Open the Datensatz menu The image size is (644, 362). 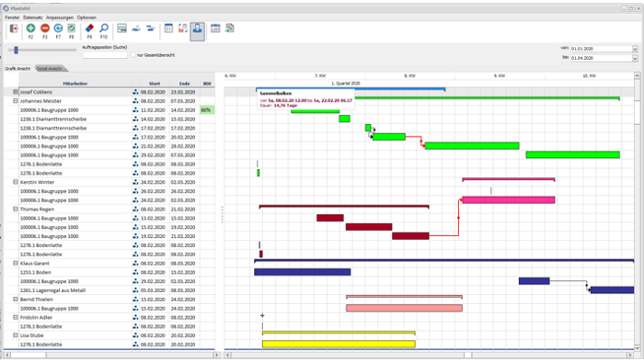point(33,17)
